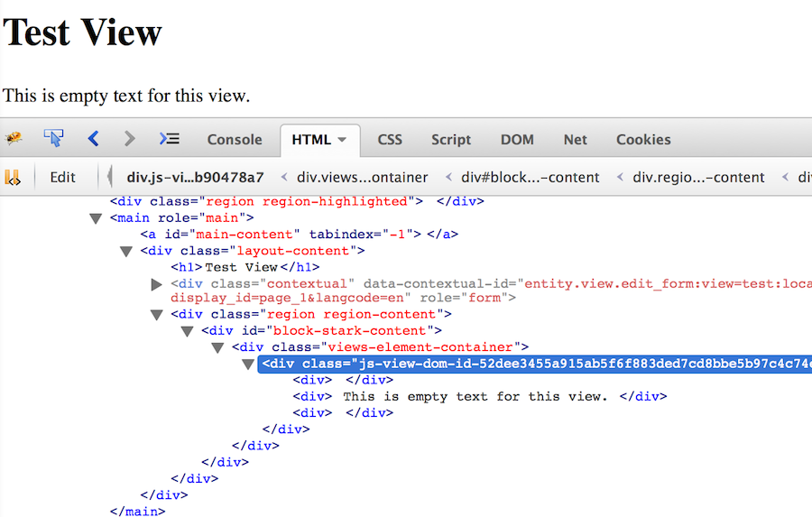Expand the contextual div node
This screenshot has width=812, height=517.
157,284
